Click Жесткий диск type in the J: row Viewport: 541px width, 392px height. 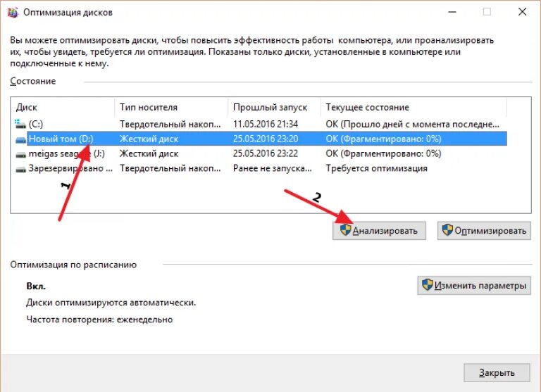click(149, 153)
